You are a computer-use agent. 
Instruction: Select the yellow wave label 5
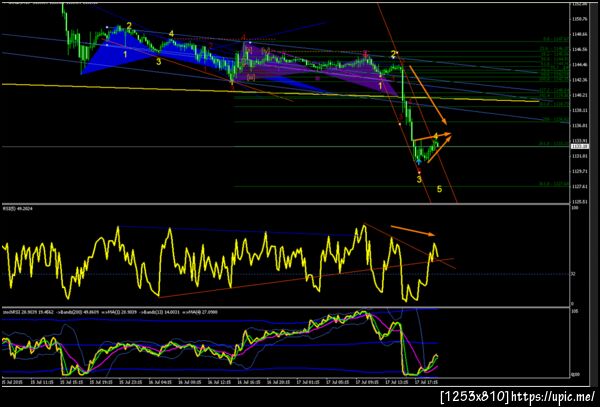point(439,189)
